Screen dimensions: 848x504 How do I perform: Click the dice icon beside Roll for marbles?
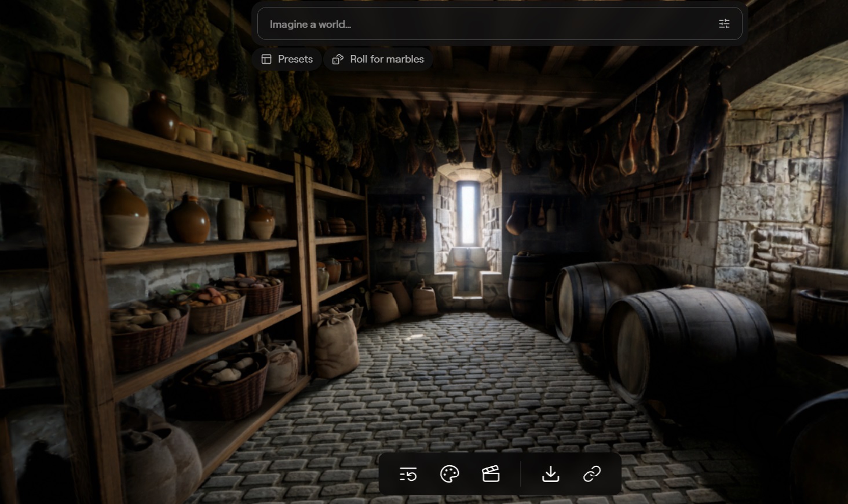click(x=338, y=59)
